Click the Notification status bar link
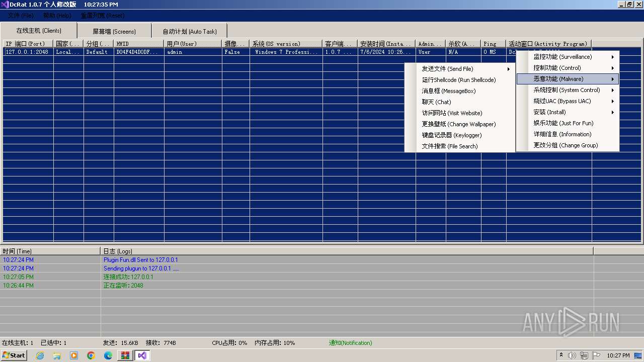This screenshot has height=362, width=644. (351, 343)
